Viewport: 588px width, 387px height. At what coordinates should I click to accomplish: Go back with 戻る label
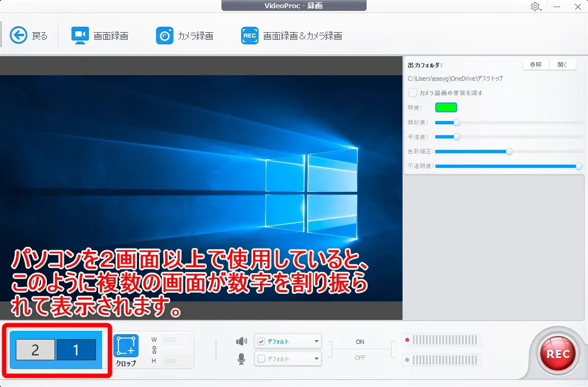tap(40, 36)
